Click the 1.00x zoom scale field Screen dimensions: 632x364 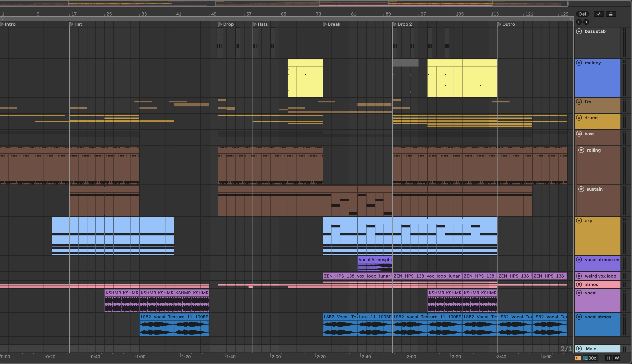(x=591, y=358)
